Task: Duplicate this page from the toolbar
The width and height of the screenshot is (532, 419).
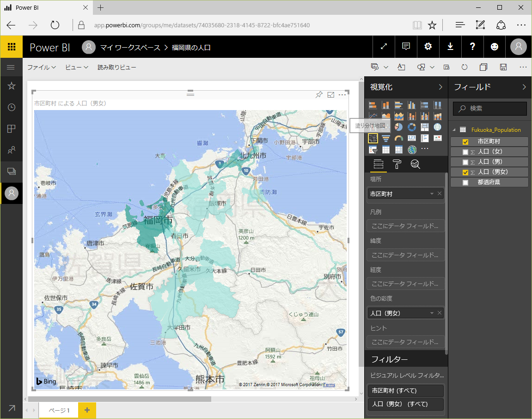Action: pyautogui.click(x=483, y=67)
